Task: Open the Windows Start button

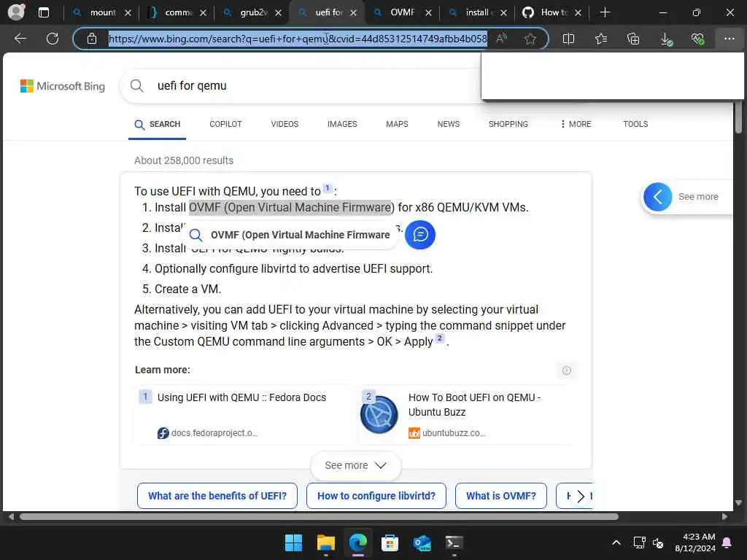Action: click(293, 542)
